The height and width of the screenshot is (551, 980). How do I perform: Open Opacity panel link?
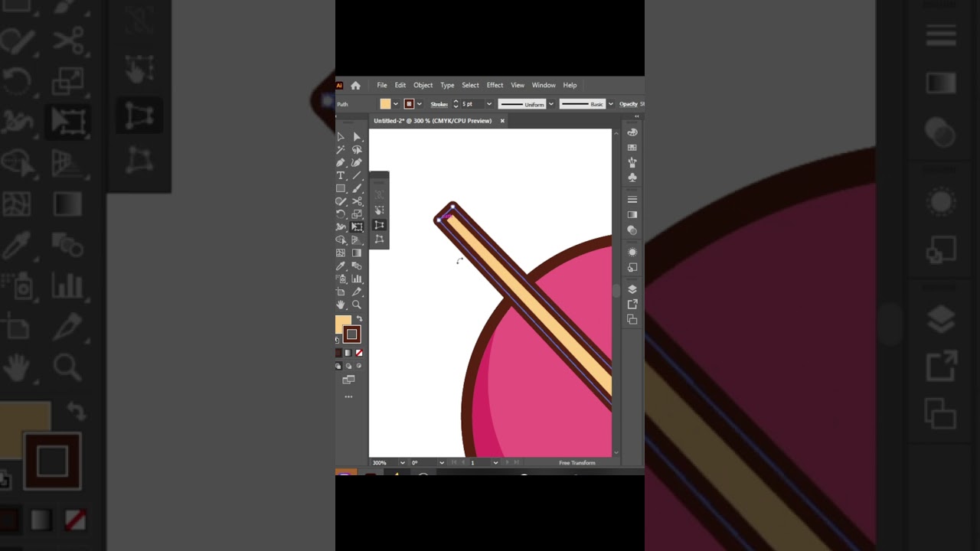click(629, 104)
